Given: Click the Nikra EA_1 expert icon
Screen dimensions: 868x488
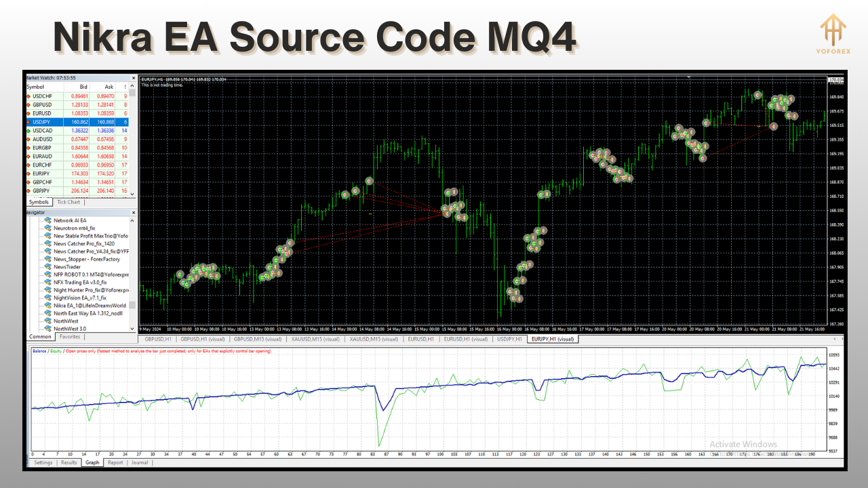Looking at the screenshot, I should pyautogui.click(x=48, y=306).
